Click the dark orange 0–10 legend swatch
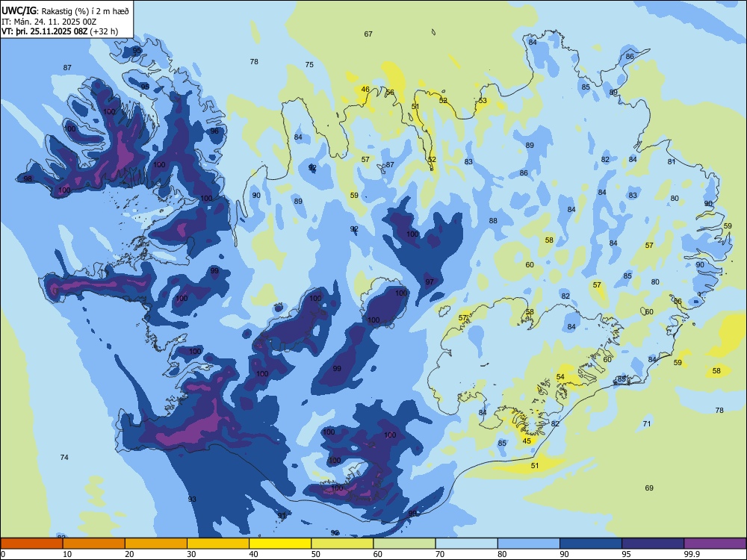Viewport: 747px width, 560px height. tap(32, 544)
